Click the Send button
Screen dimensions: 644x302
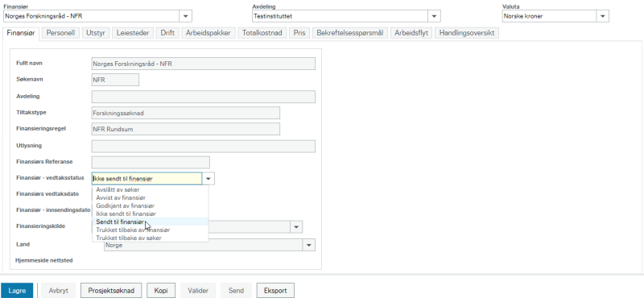point(236,291)
